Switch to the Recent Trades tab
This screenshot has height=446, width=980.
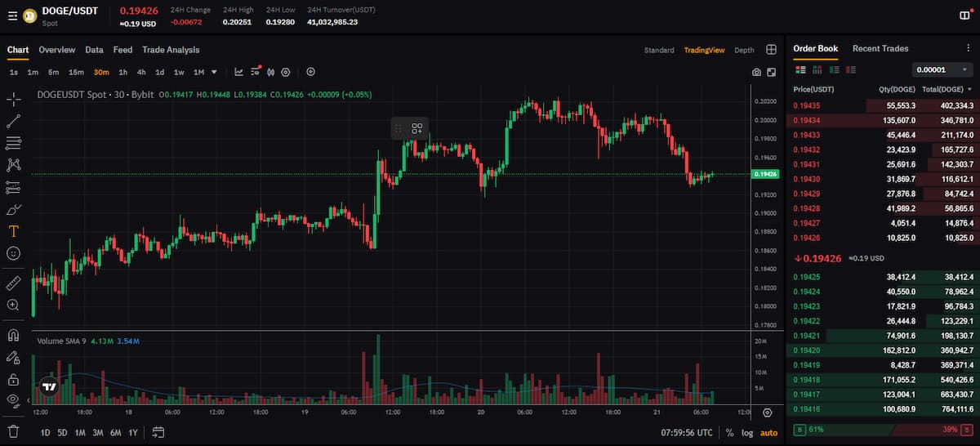click(880, 49)
